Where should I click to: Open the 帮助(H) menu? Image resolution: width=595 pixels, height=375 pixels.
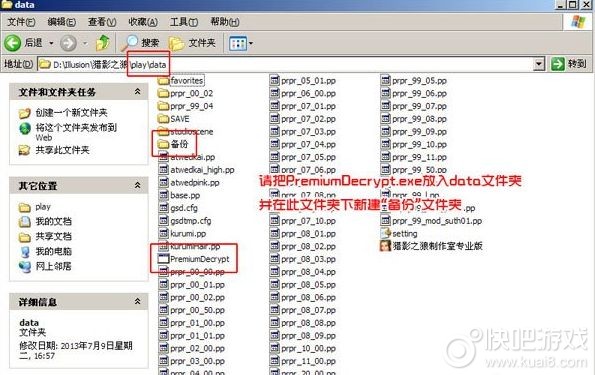point(225,22)
